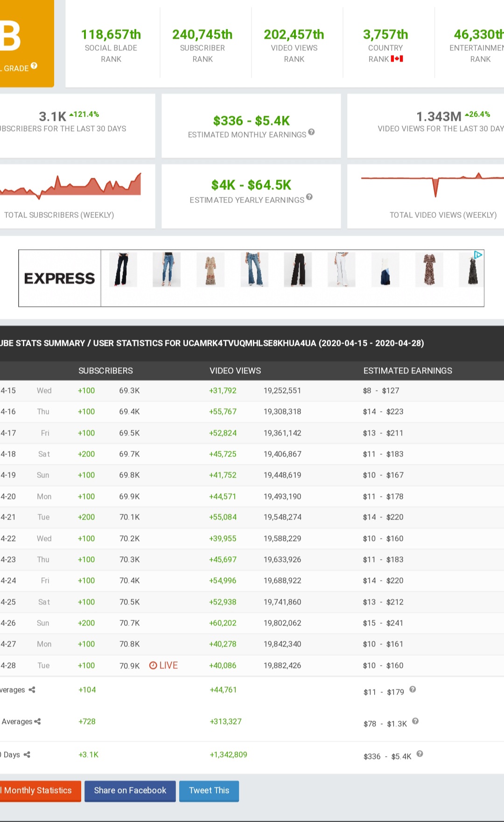This screenshot has height=822, width=504.
Task: Share the Weekly Averages row via share icon
Action: point(37,722)
